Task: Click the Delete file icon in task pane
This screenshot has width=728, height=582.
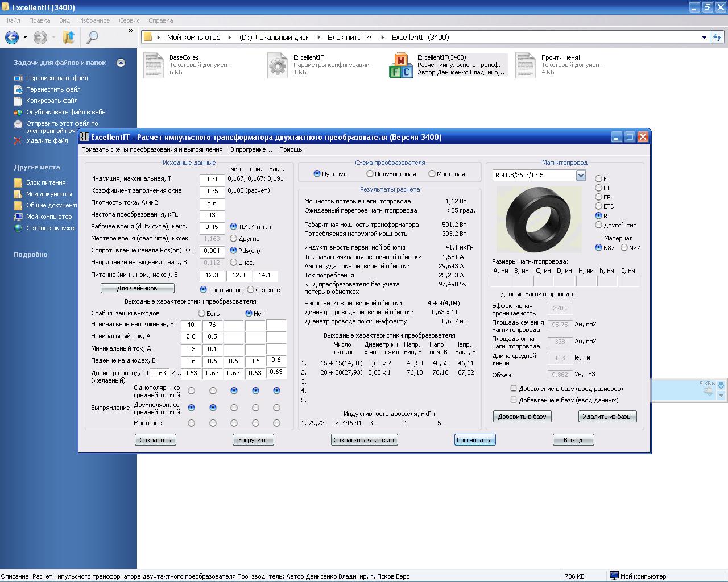Action: [x=18, y=140]
